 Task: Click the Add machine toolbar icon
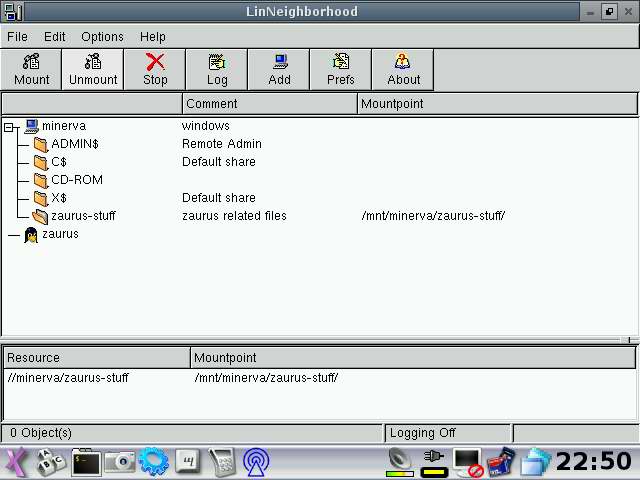tap(279, 70)
